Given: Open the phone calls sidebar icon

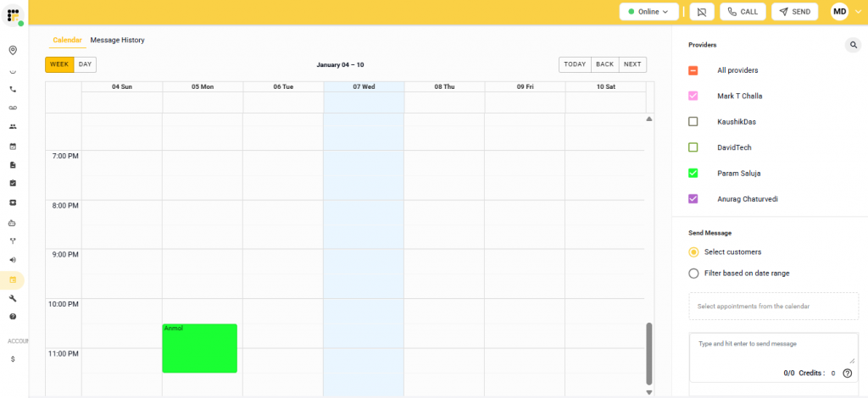Looking at the screenshot, I should 13,89.
